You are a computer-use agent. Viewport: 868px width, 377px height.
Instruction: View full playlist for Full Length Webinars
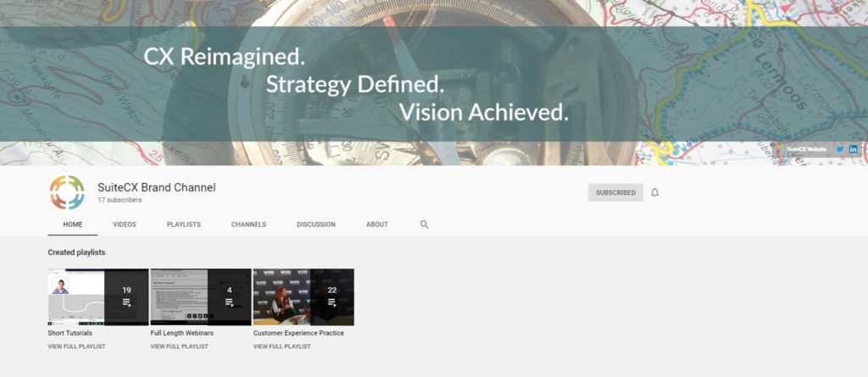[x=180, y=347]
